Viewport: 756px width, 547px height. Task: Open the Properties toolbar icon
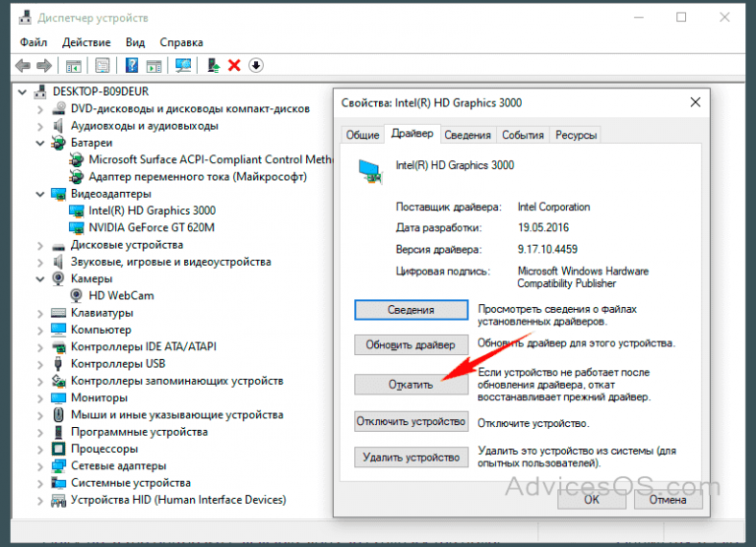coord(102,65)
